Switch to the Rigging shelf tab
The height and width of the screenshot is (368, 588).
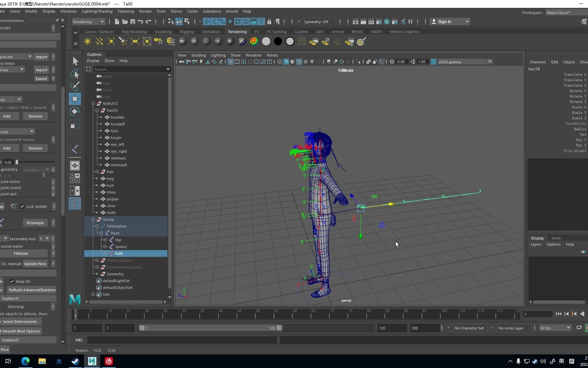click(187, 32)
